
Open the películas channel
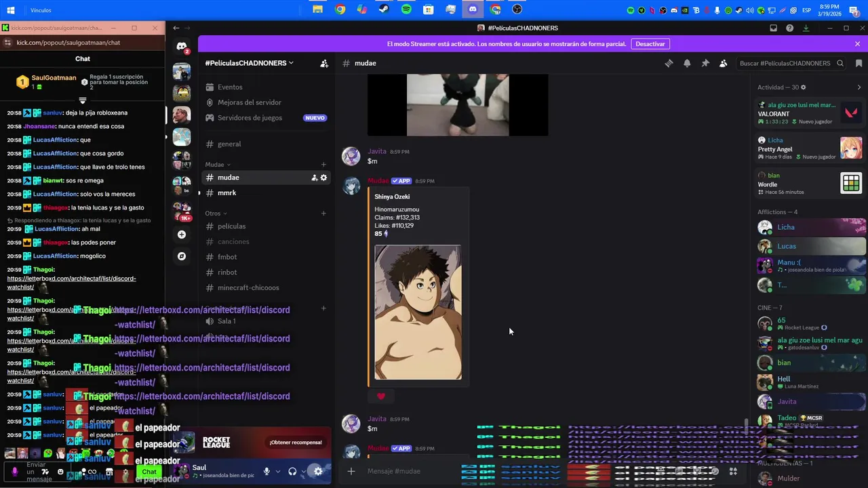(266, 226)
